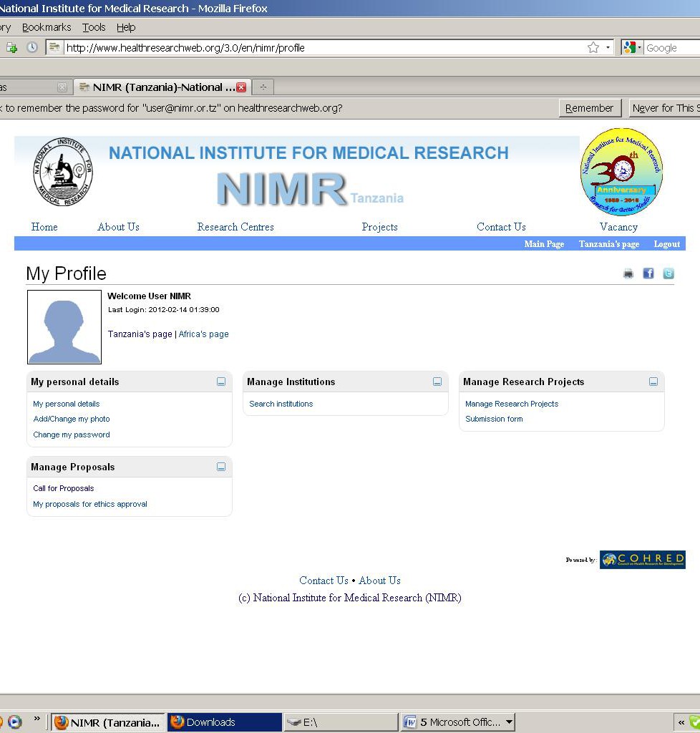Click the Remember password button

click(589, 108)
